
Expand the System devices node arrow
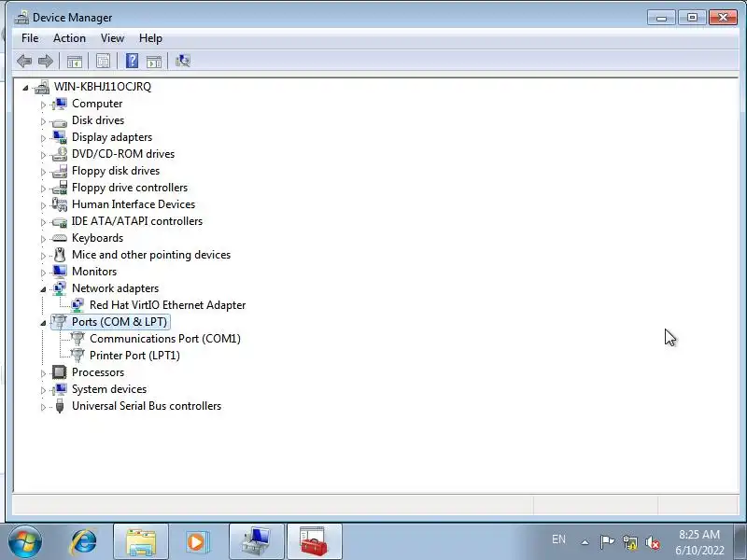click(43, 390)
